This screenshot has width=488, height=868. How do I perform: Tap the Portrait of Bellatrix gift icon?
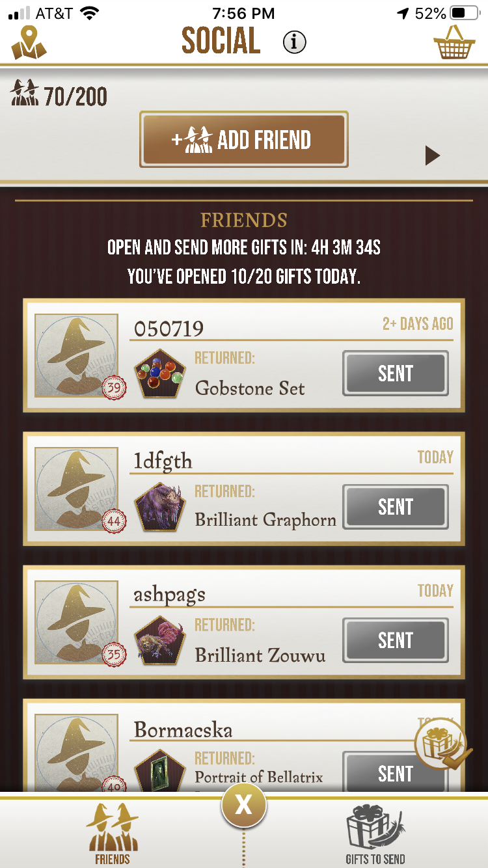pyautogui.click(x=160, y=771)
